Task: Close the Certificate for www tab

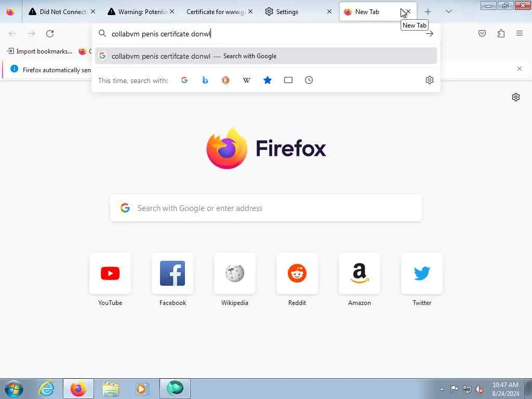Action: click(250, 12)
